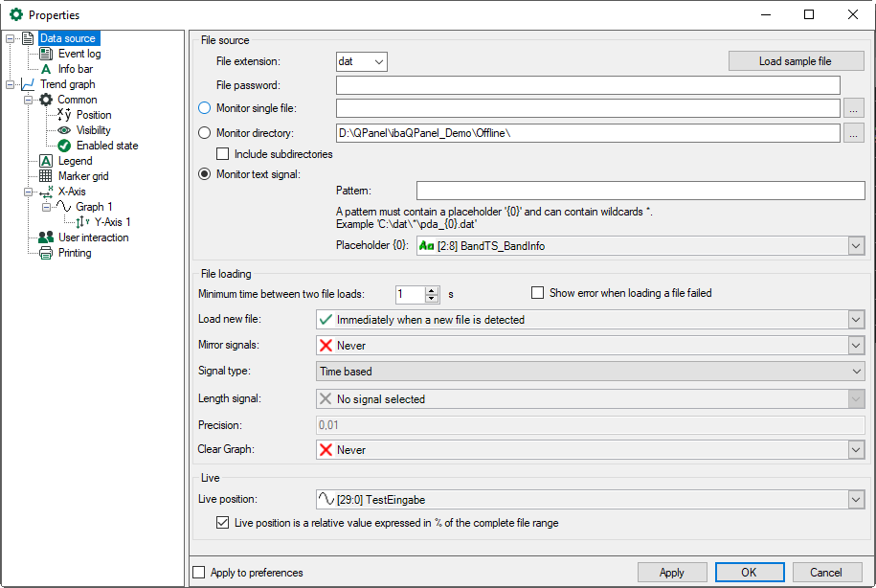The width and height of the screenshot is (876, 588).
Task: Select Y-Axis 1 tree node
Action: [x=112, y=222]
